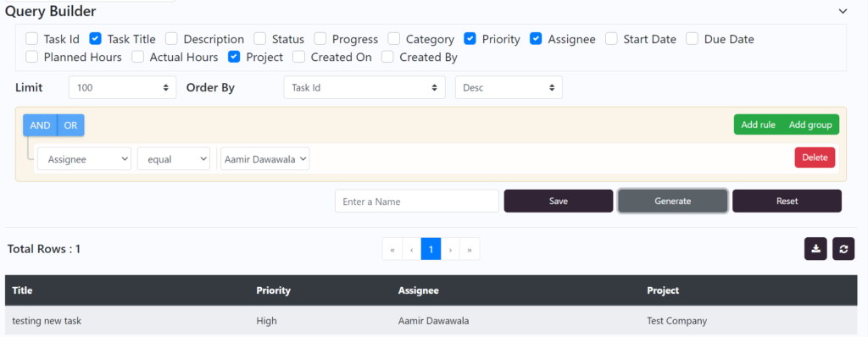Open the Order By Task Id dropdown
868x337 pixels.
(364, 87)
